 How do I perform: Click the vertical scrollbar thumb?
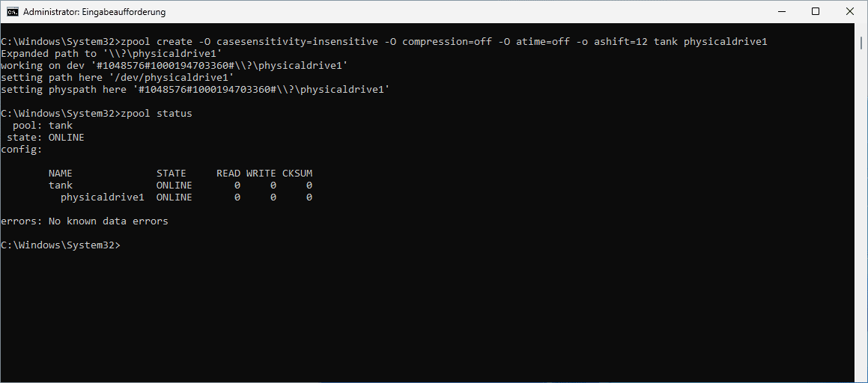(x=862, y=42)
